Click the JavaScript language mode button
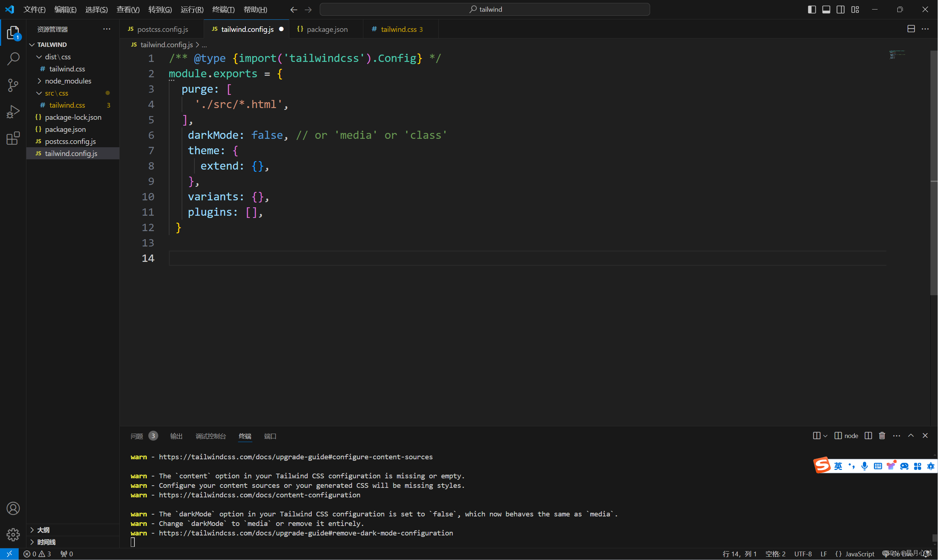Viewport: 938px width, 560px height. [859, 553]
